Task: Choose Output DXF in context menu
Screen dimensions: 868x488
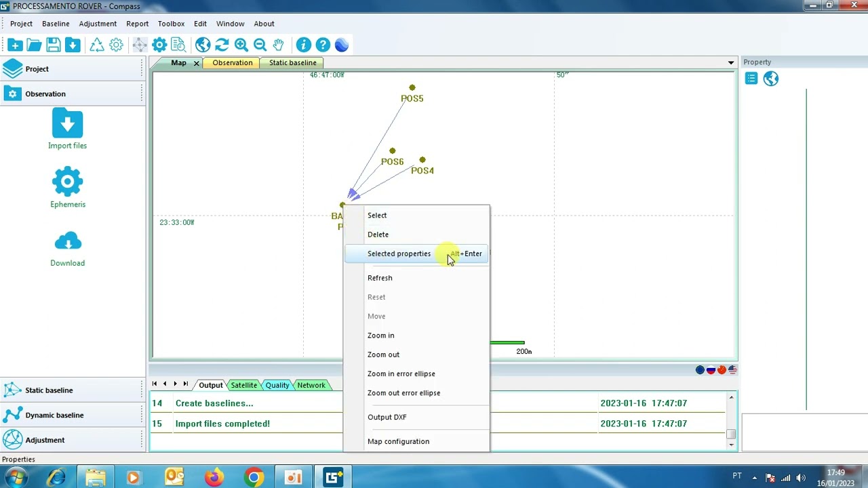Action: pyautogui.click(x=416, y=417)
